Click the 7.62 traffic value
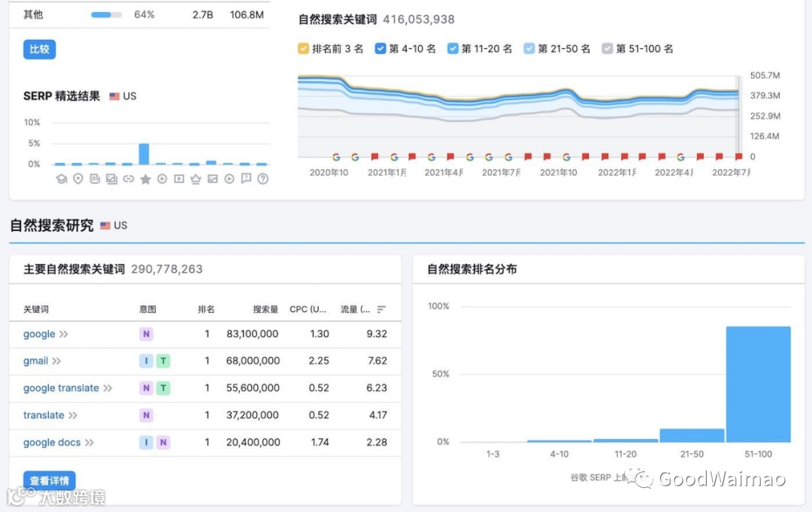Screen dimensions: 812x512 (377, 361)
